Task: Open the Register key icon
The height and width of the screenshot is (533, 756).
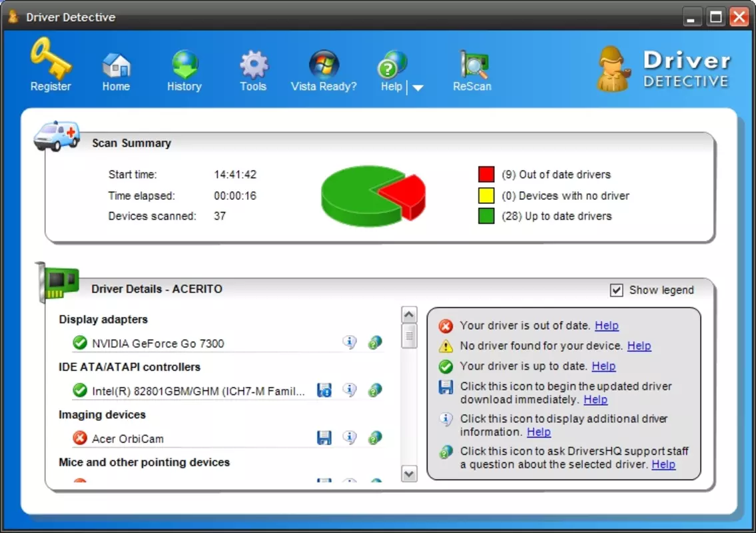Action: 51,59
